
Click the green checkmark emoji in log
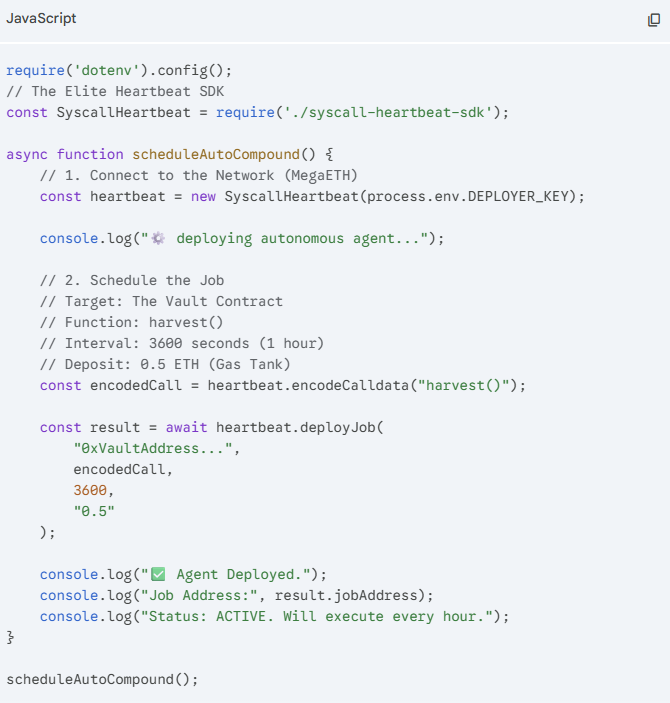click(x=158, y=574)
